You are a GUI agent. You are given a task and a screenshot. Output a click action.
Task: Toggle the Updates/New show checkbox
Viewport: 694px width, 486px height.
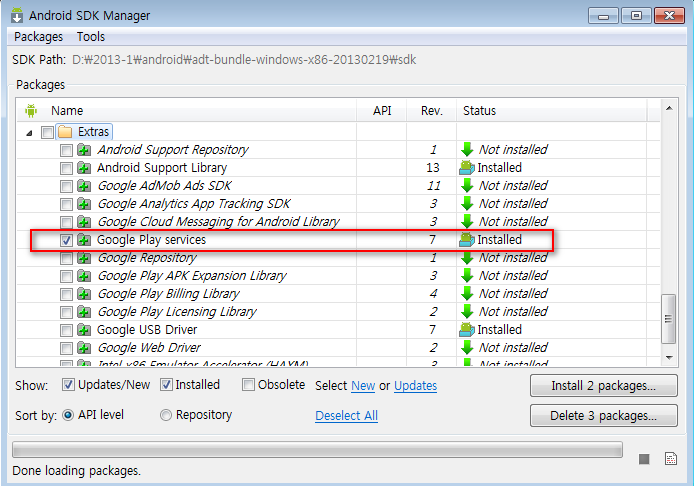[68, 385]
